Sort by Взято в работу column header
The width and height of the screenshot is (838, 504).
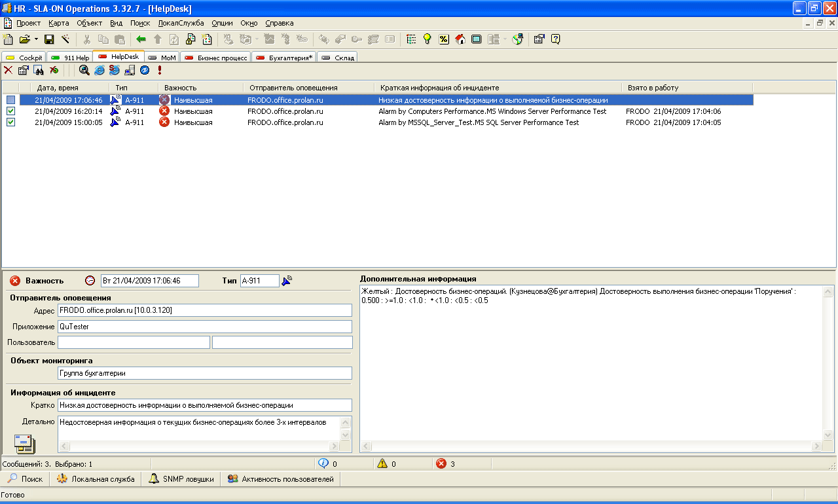pyautogui.click(x=687, y=87)
